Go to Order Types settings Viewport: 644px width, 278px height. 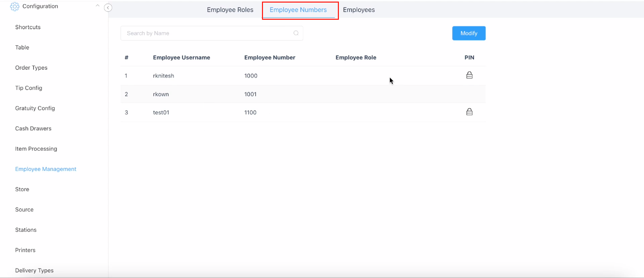(x=31, y=68)
